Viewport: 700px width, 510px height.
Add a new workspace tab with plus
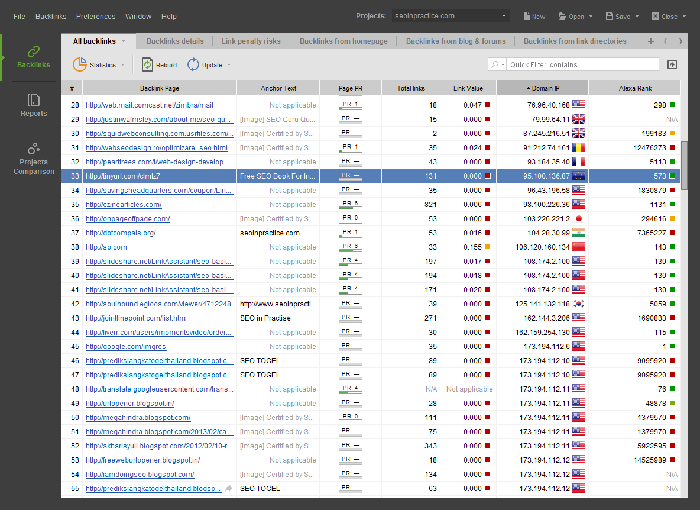652,40
